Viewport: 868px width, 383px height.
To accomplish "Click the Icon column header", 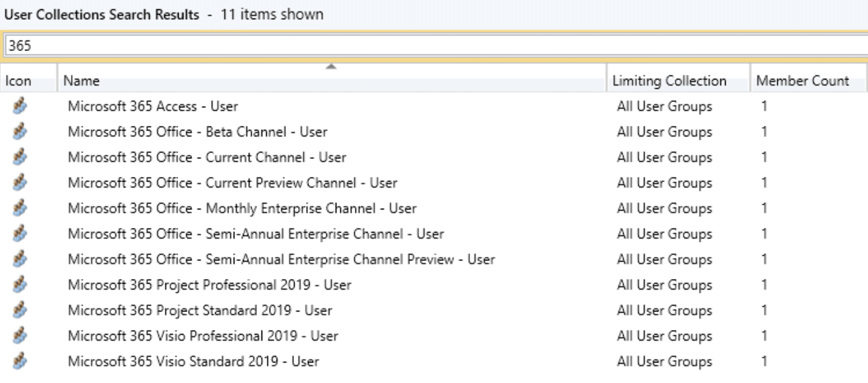I will 19,82.
